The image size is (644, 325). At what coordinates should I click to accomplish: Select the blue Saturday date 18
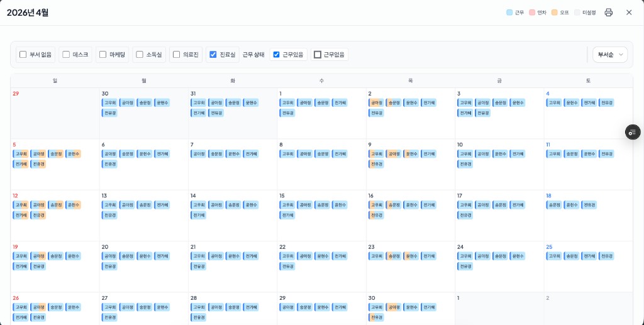[548, 196]
